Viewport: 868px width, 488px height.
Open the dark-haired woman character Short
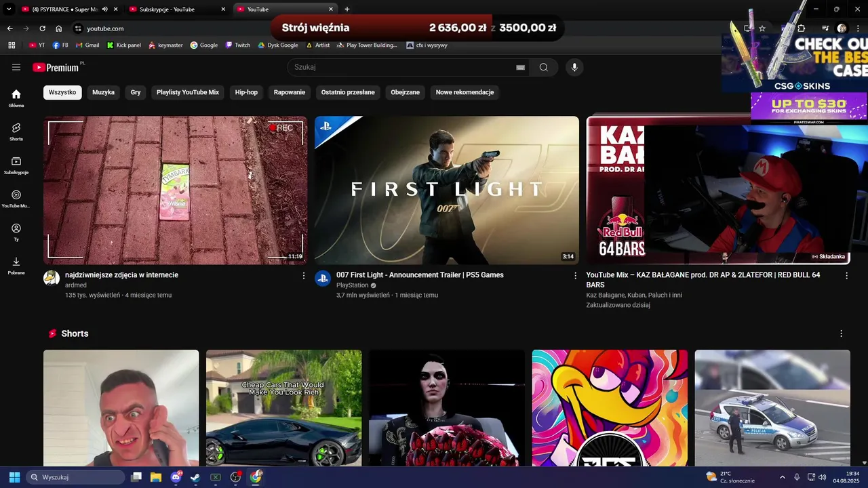[x=447, y=408]
